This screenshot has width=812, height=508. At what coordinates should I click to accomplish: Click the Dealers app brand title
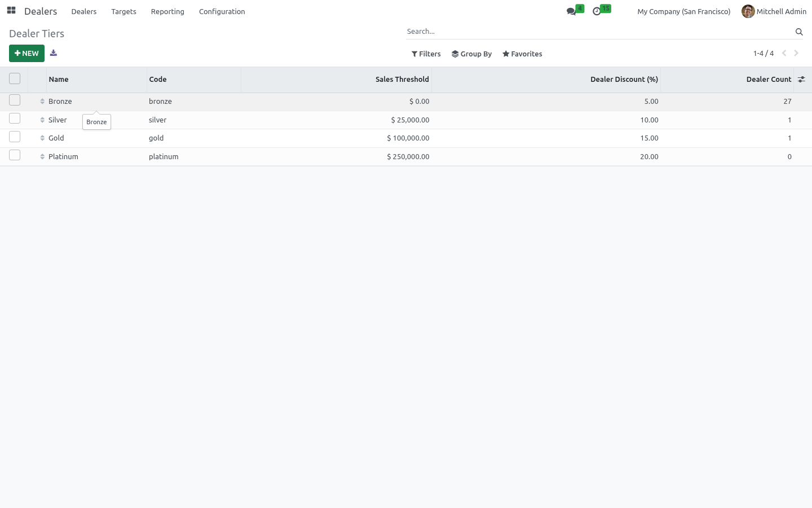pos(41,11)
